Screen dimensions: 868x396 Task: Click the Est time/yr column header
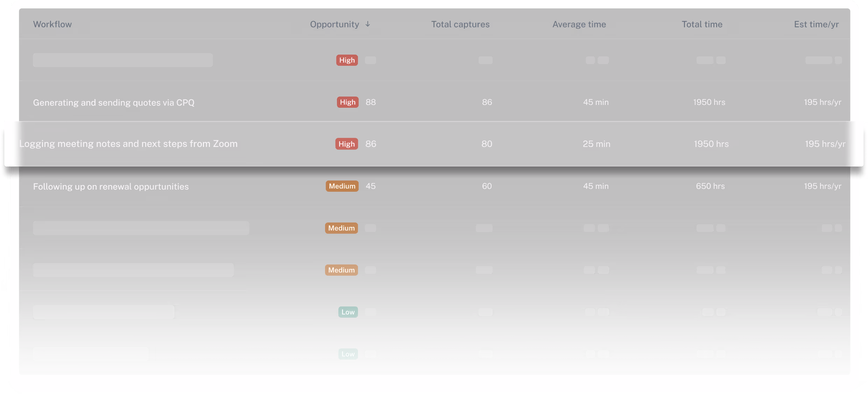(x=816, y=24)
